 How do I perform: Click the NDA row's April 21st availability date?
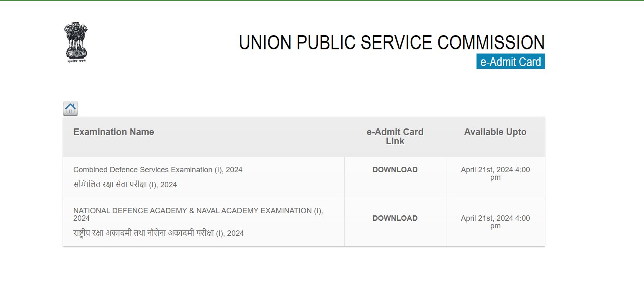click(495, 222)
